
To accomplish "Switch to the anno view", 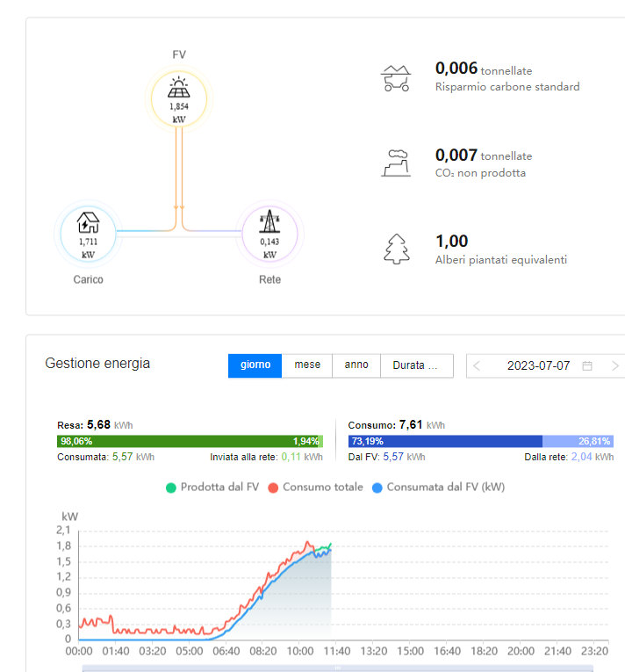I will (x=356, y=365).
